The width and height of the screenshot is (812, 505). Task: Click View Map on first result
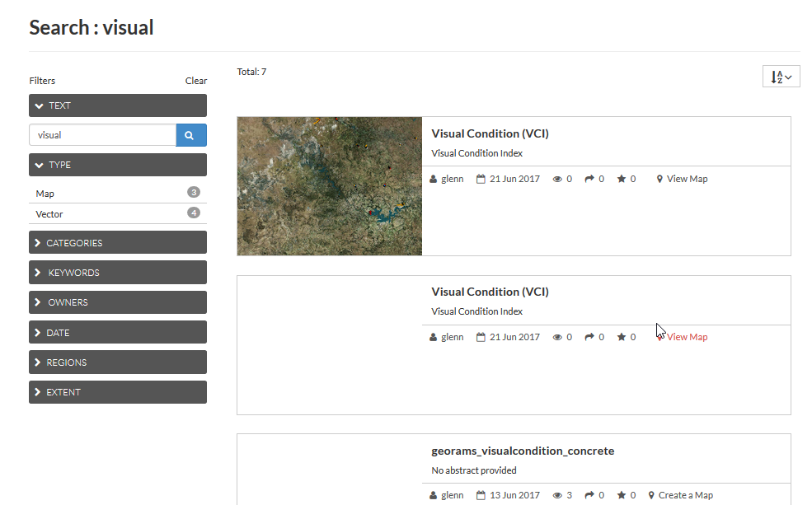click(687, 179)
